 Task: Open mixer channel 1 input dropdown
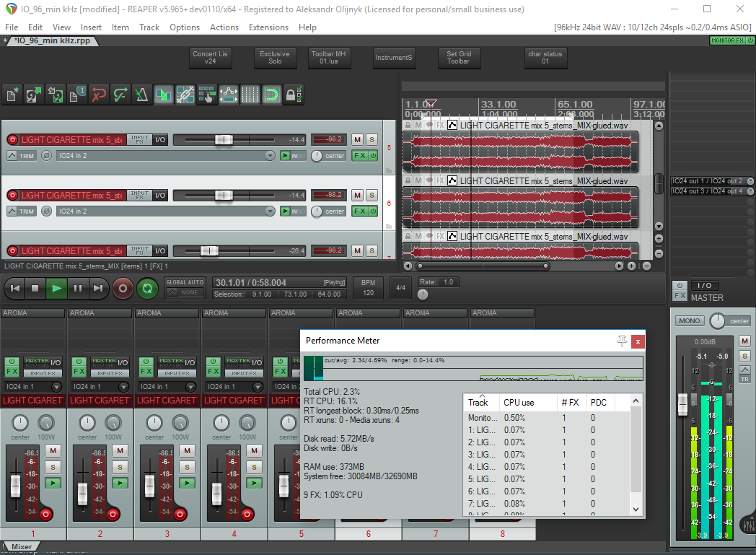[33, 386]
